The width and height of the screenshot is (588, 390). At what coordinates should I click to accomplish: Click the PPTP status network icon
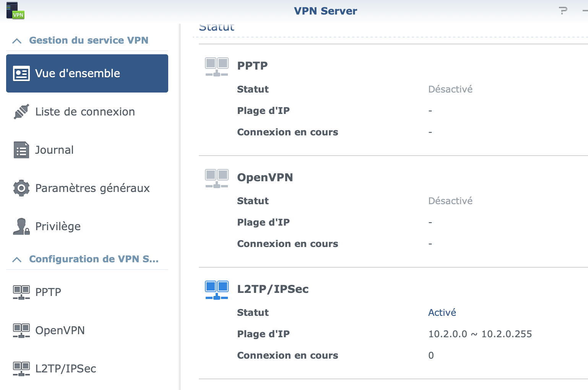point(217,67)
